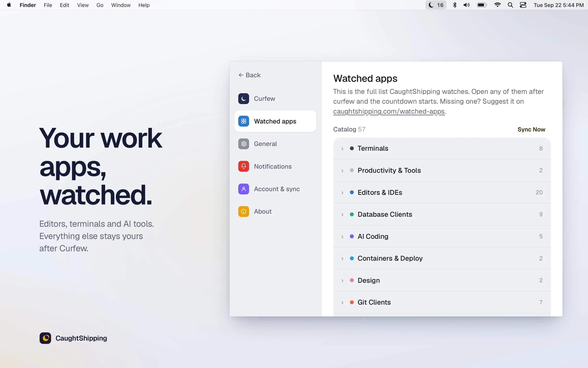This screenshot has height=368, width=588.
Task: Open caughtshipping.com/watched-apps link
Action: 389,111
